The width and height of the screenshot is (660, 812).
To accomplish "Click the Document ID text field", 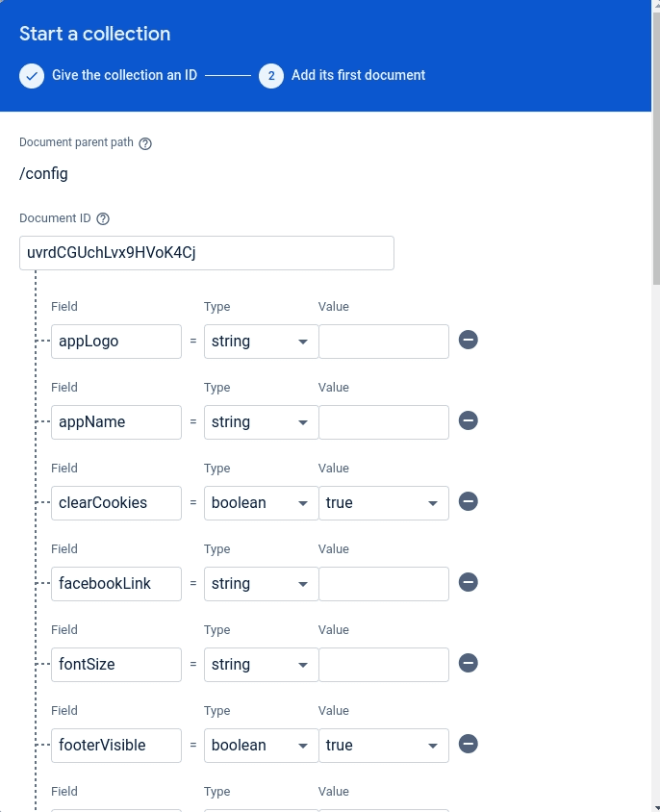I will 206,253.
